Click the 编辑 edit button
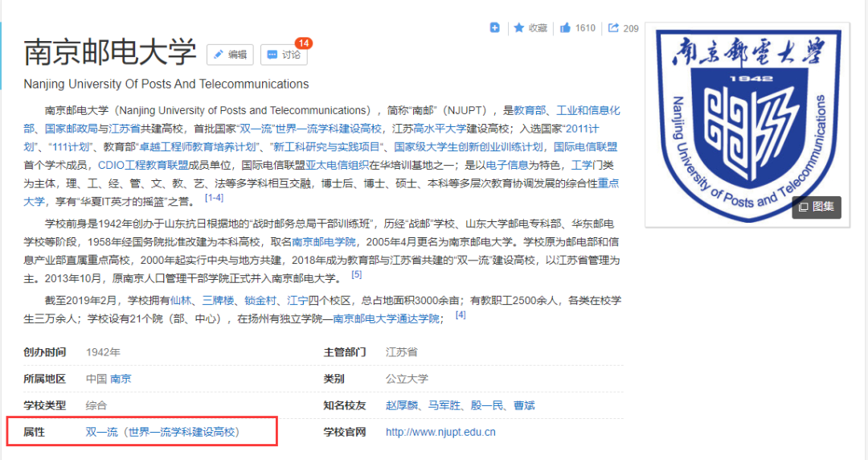868x460 pixels. pos(230,55)
